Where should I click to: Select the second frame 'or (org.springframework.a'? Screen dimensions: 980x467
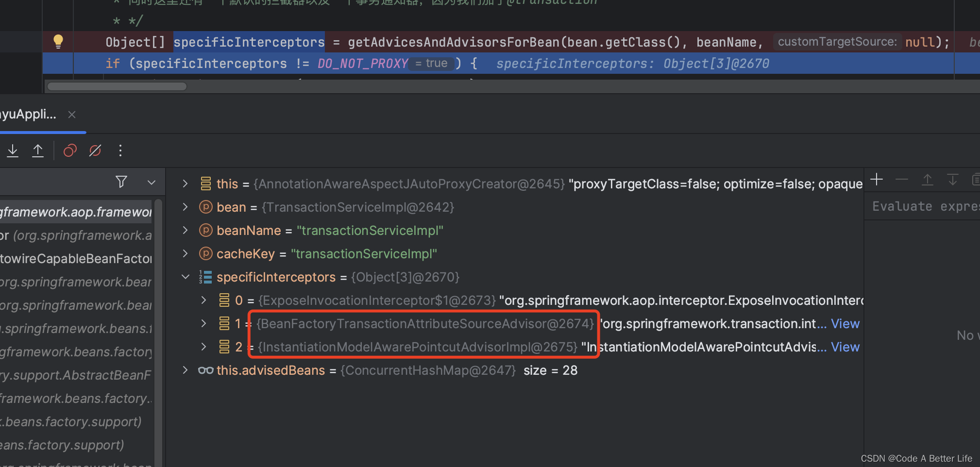click(x=76, y=235)
